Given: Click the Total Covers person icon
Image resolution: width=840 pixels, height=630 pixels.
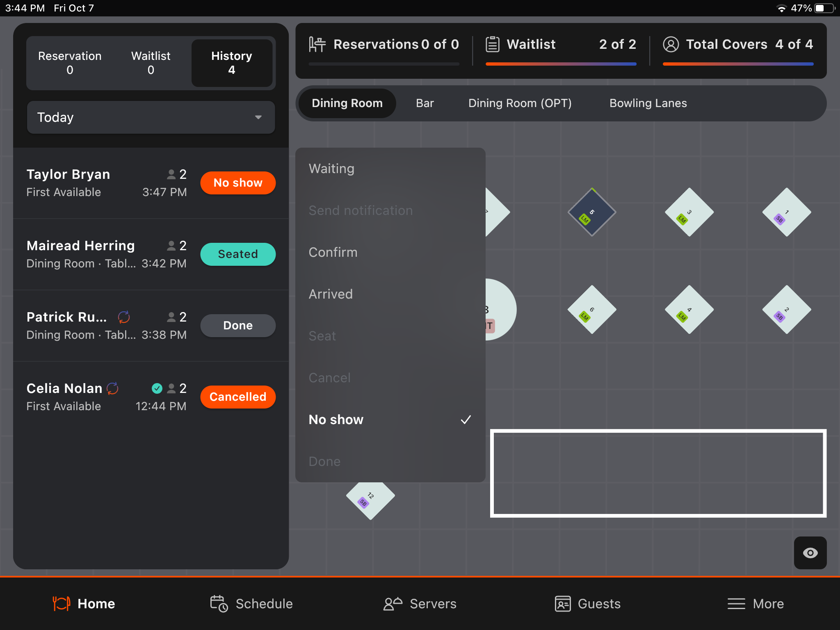Looking at the screenshot, I should 671,44.
